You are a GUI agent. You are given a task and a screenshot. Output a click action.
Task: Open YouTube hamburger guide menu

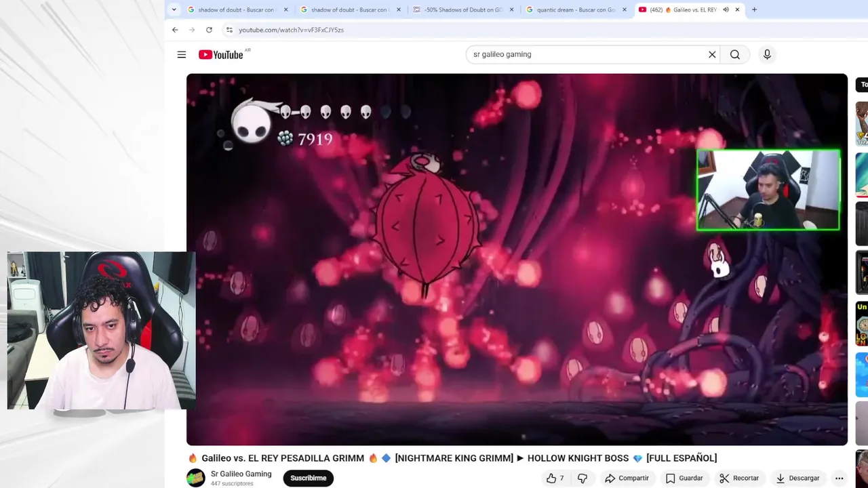click(x=182, y=54)
